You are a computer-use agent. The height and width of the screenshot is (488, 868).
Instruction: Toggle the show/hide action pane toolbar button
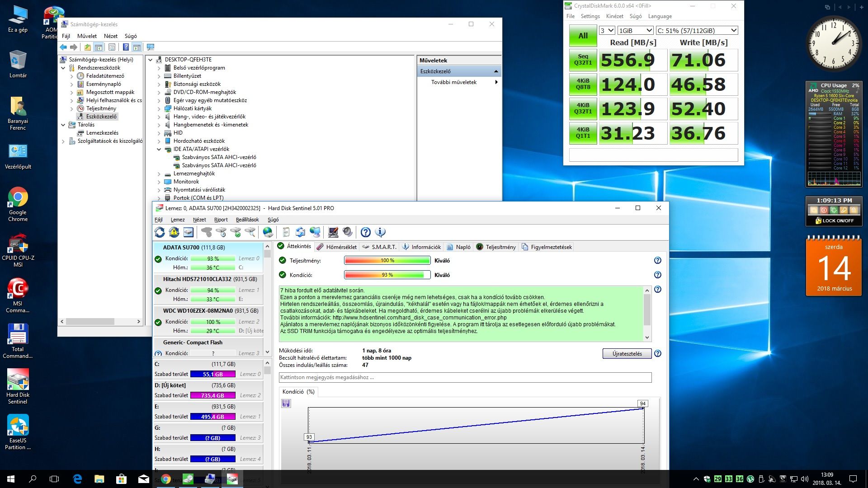tap(137, 47)
